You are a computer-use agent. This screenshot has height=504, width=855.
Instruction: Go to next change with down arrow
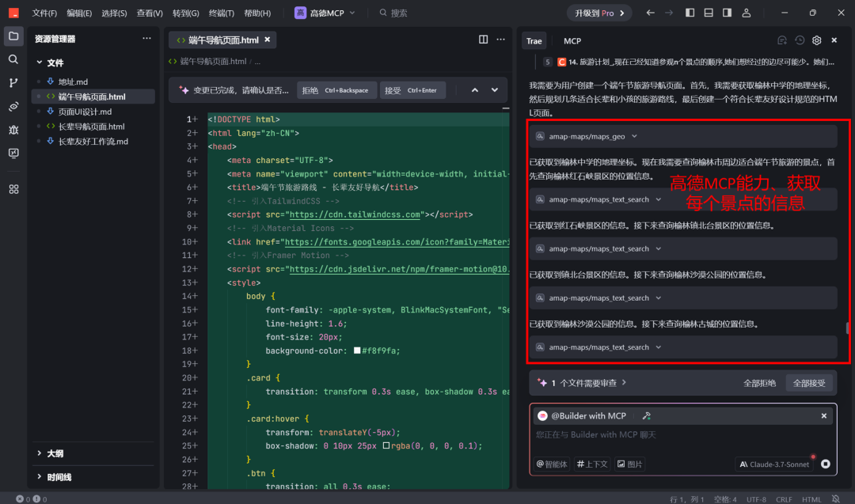tap(495, 90)
